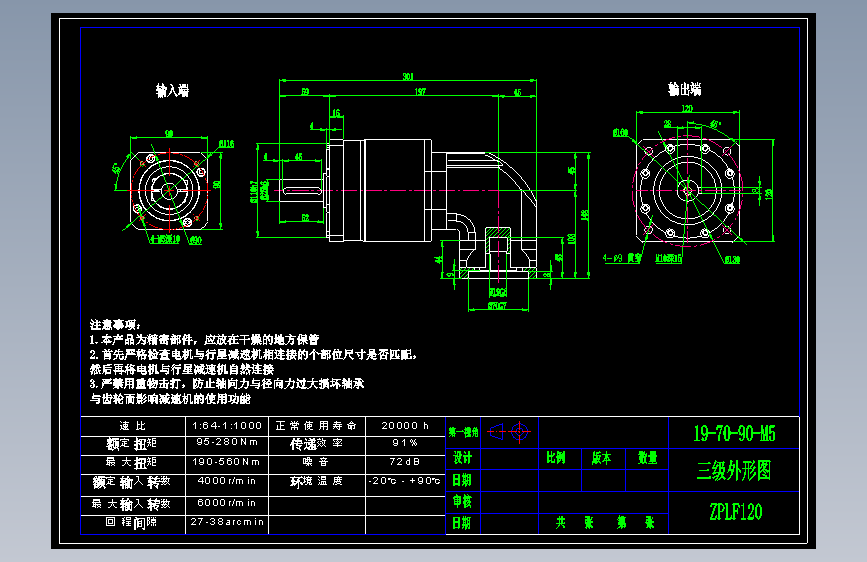This screenshot has width=867, height=562.
Task: Click the M10深15 thread annotation
Action: click(x=668, y=258)
